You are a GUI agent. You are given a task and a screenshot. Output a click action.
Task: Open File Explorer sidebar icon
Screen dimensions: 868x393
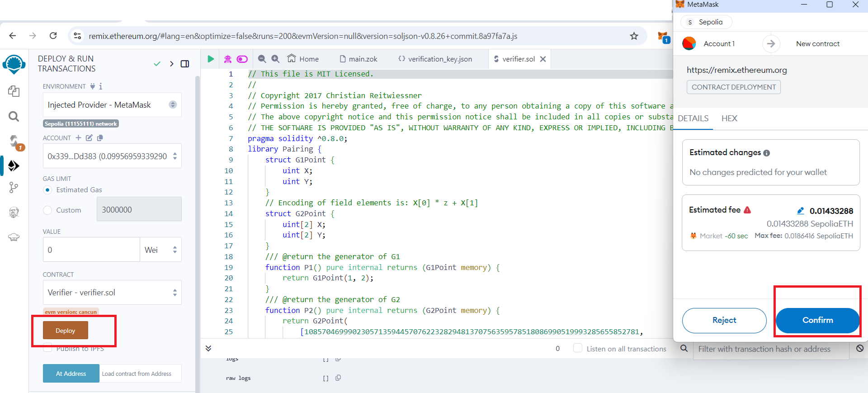tap(14, 91)
